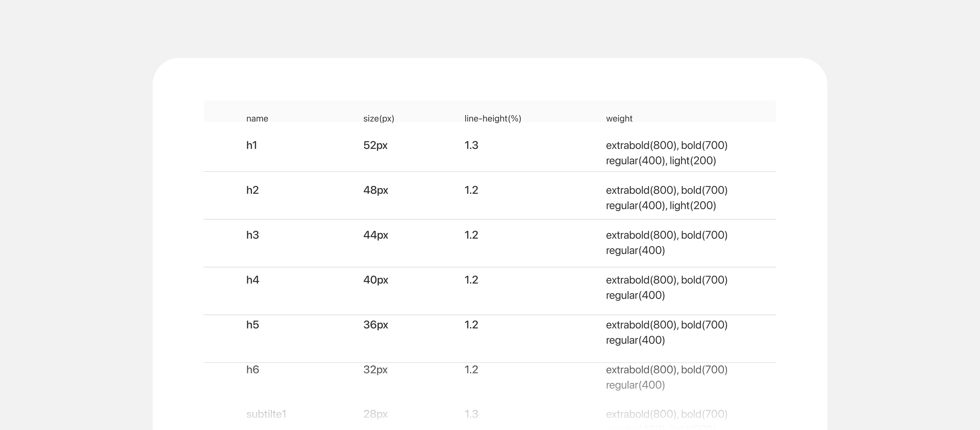Click the 'weight' column header
This screenshot has width=980, height=430.
(x=619, y=119)
